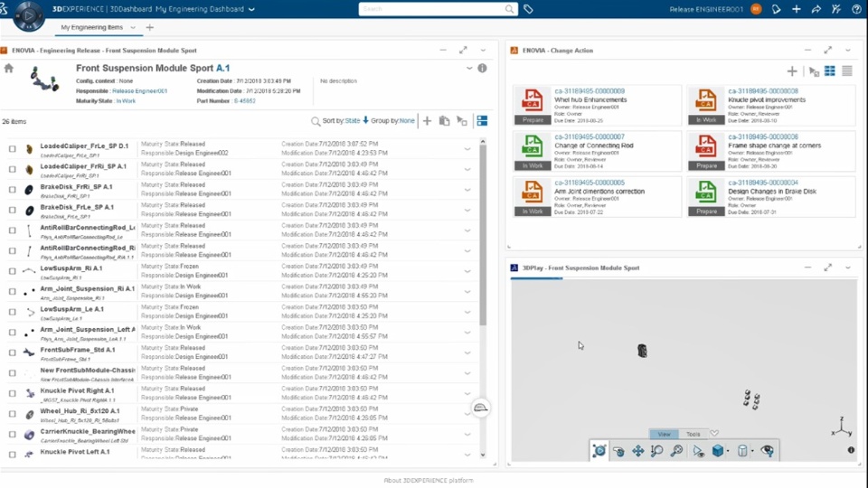Click the eye visibility icon in 3DPlay
Viewport: 868px width, 488px height.
(768, 451)
